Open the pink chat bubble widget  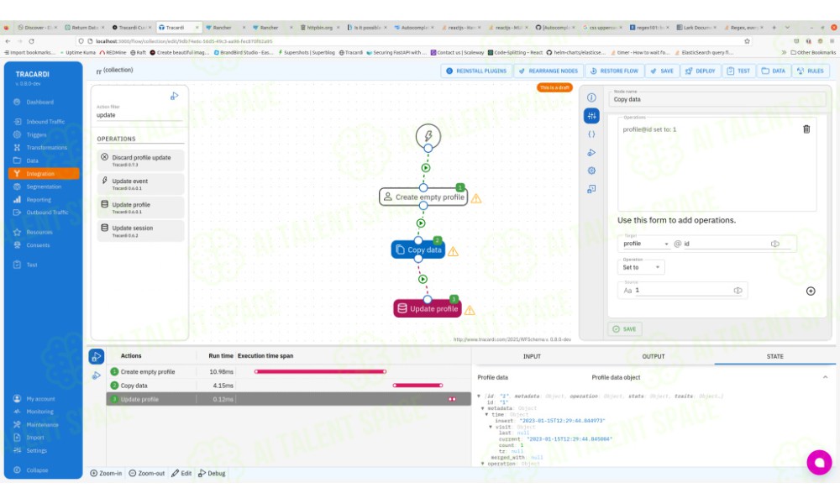tap(819, 462)
